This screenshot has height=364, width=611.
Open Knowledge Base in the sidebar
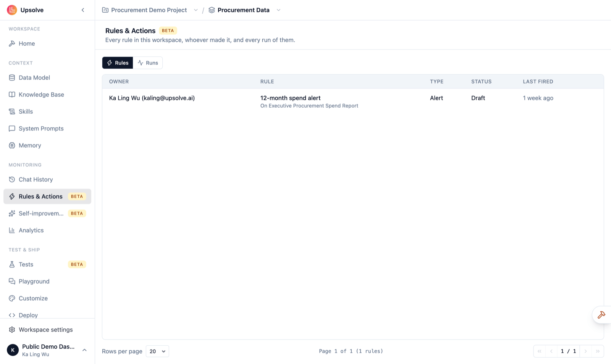(x=47, y=95)
